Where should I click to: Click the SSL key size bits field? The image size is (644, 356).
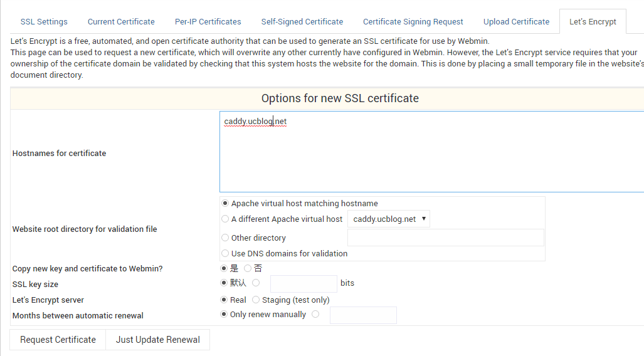tap(304, 284)
